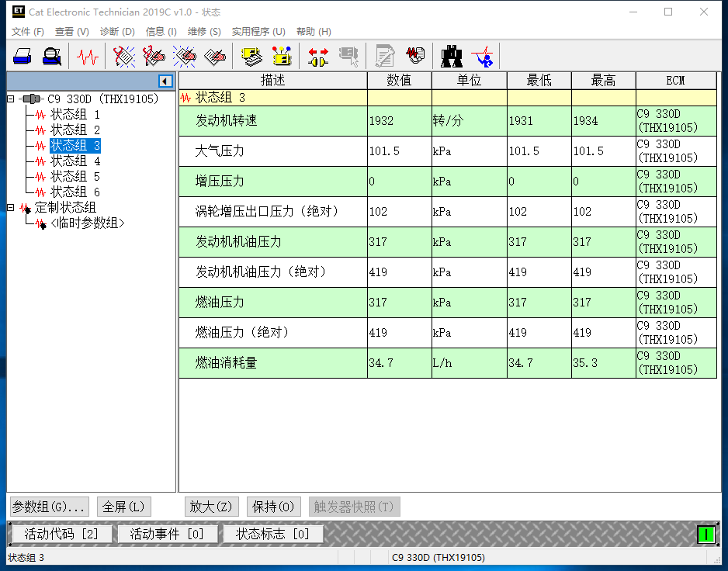Click waveform icon beside 状态组 1
Screen dimensions: 728x571
41,115
